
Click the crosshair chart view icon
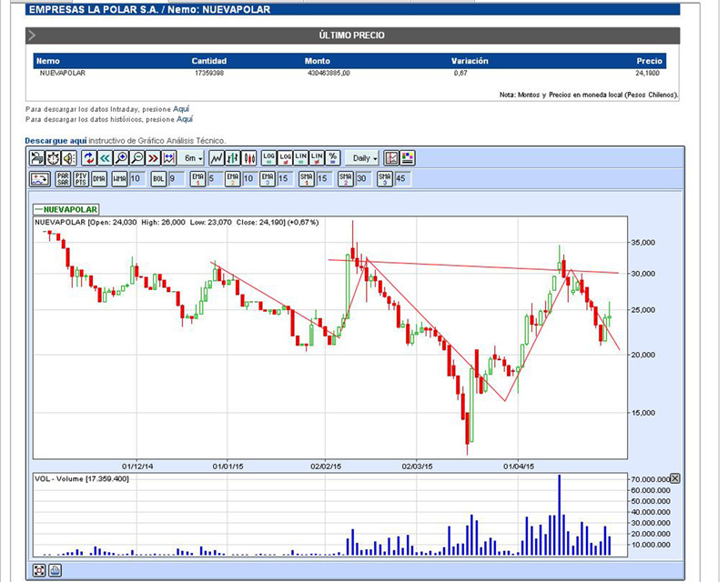(x=391, y=158)
